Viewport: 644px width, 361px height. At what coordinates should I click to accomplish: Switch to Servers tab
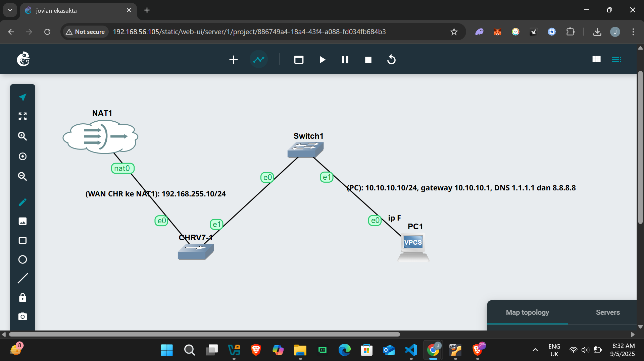coord(608,312)
